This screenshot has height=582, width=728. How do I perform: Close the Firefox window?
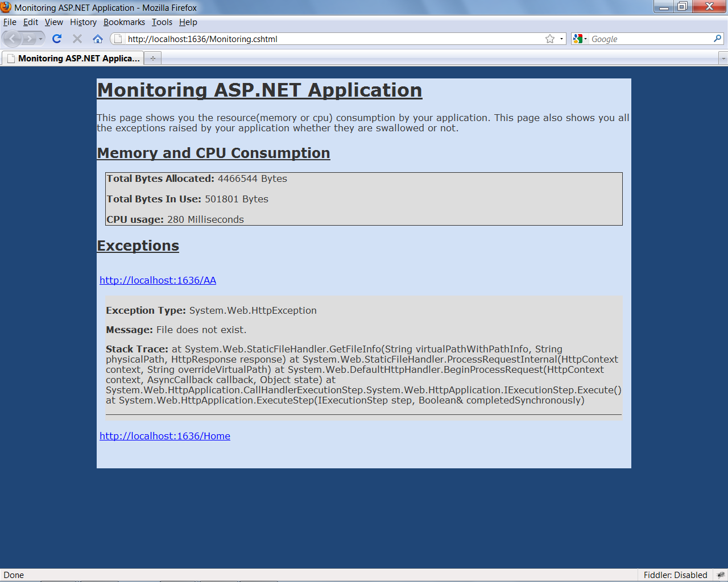coord(709,6)
